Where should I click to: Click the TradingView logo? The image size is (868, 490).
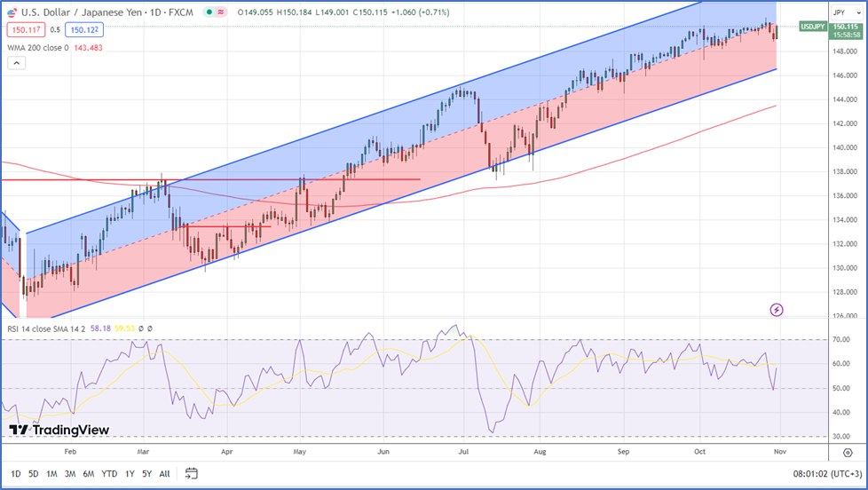[x=59, y=430]
